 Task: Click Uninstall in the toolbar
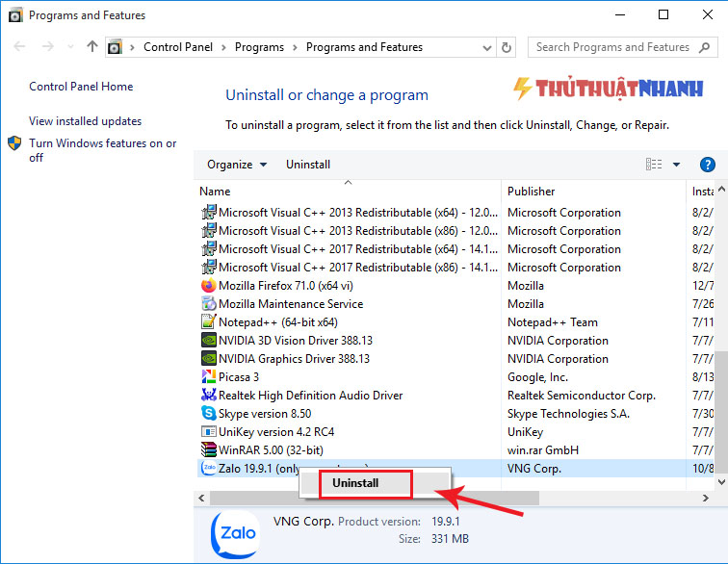[x=308, y=165]
